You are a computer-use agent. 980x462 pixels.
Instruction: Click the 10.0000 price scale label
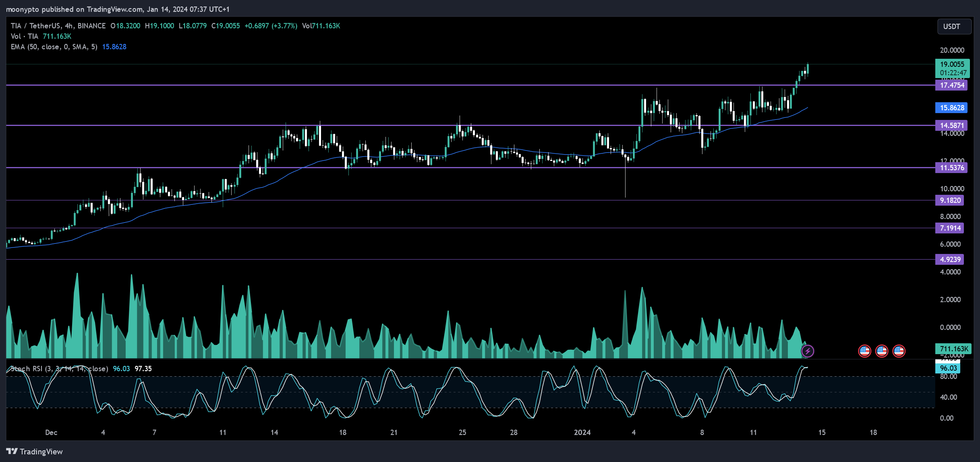coord(952,189)
